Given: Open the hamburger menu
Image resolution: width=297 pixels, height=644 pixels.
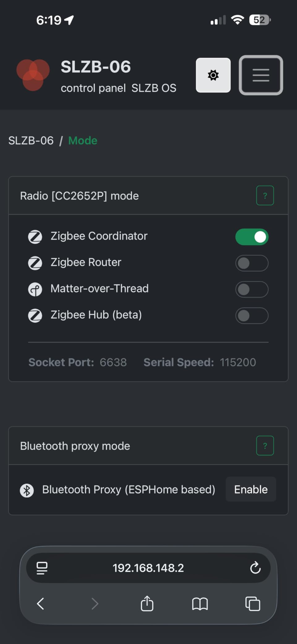Looking at the screenshot, I should (x=261, y=75).
